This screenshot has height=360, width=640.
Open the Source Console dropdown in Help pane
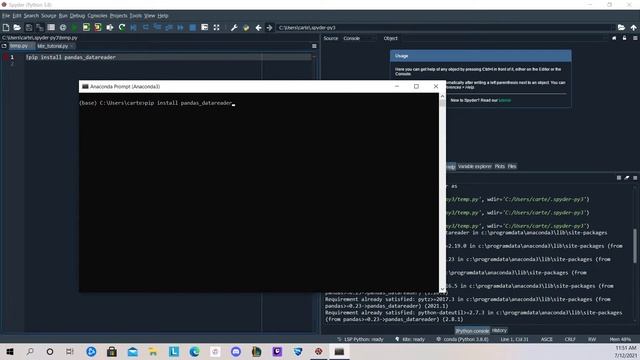point(359,38)
